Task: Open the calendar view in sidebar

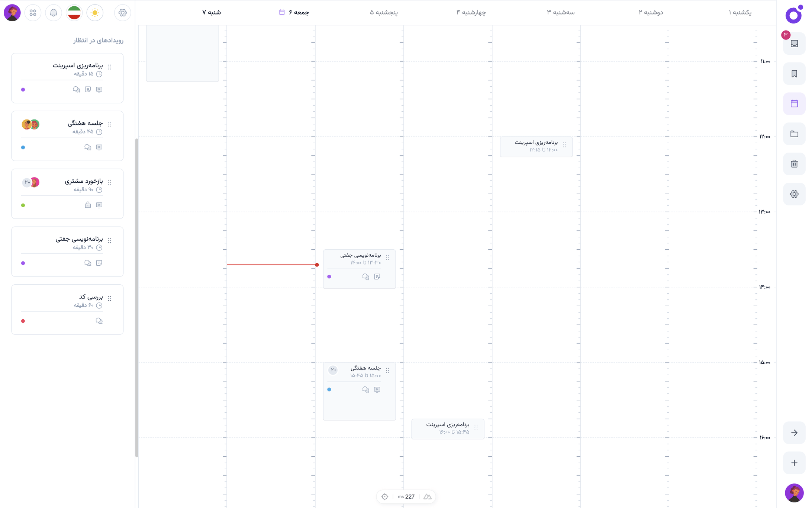Action: [794, 103]
